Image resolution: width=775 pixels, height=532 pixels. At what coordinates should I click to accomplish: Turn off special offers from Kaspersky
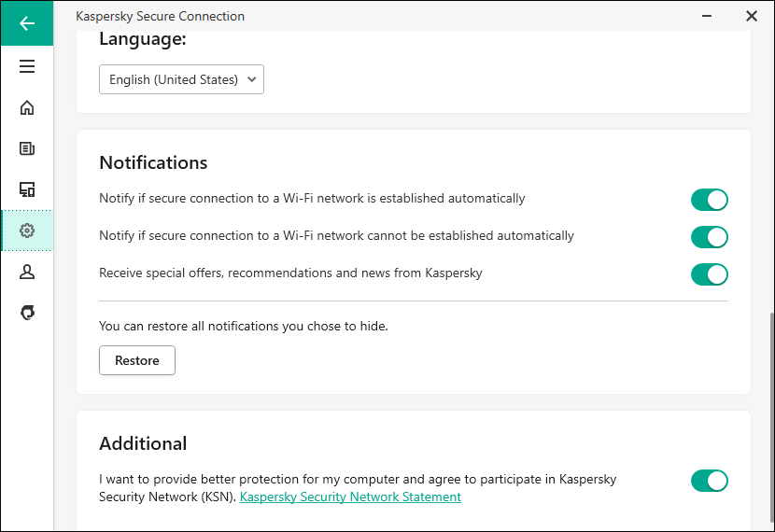[709, 274]
